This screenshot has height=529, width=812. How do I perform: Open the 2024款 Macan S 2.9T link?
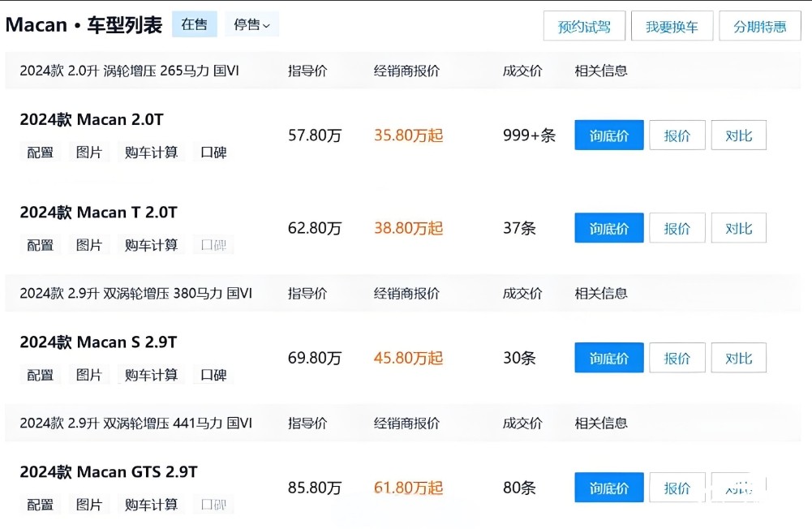98,342
